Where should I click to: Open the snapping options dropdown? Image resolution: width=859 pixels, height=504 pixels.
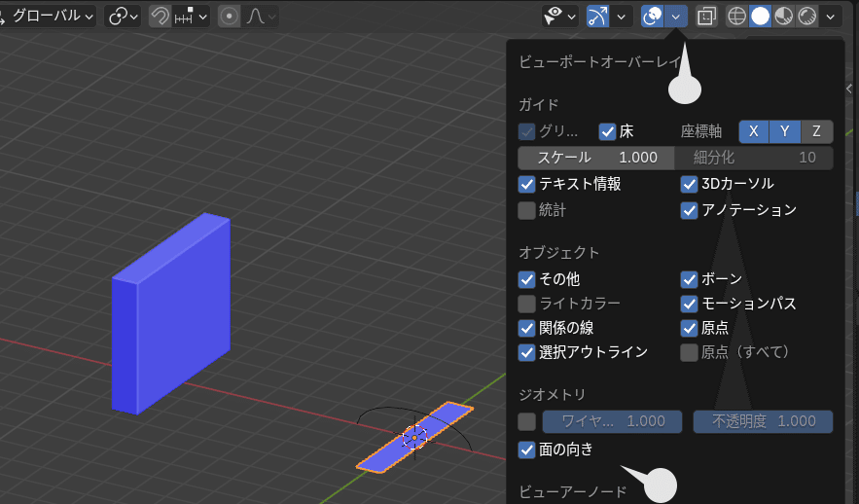[191, 17]
